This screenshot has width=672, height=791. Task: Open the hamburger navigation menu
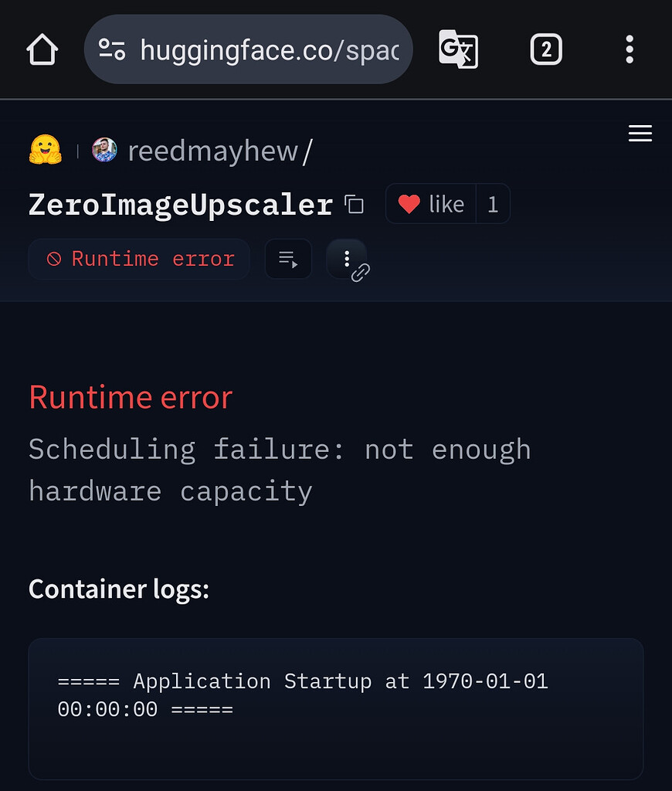tap(640, 133)
